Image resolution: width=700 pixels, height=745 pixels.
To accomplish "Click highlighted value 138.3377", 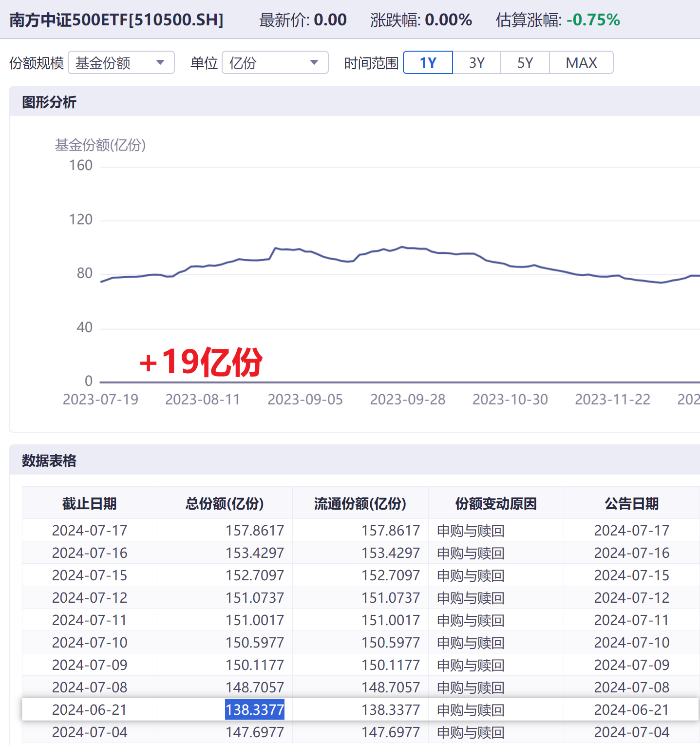I will [x=254, y=710].
